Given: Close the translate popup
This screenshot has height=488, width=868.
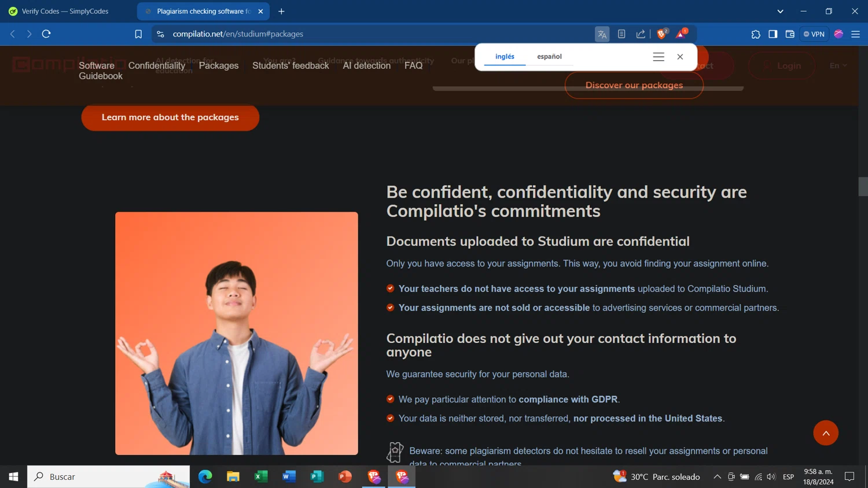Looking at the screenshot, I should 680,57.
